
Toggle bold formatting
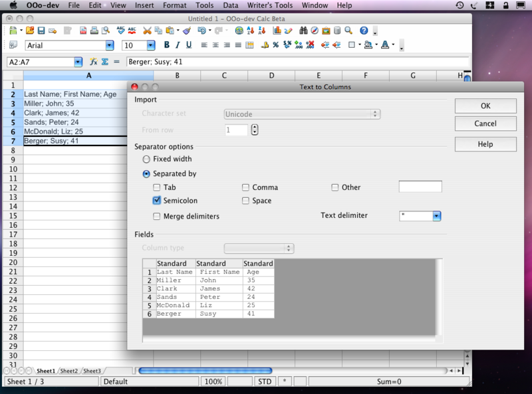pyautogui.click(x=167, y=45)
